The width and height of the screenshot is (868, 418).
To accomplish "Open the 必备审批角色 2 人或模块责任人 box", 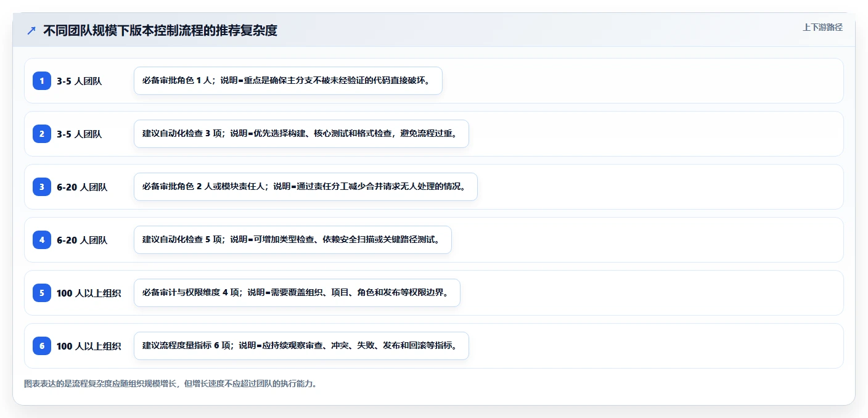I will point(306,187).
